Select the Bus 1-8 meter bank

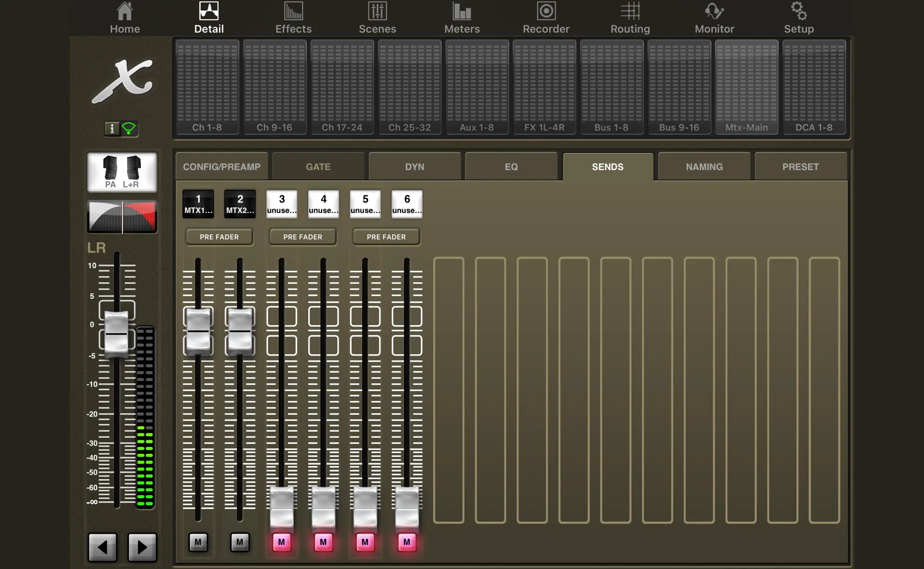pos(612,87)
